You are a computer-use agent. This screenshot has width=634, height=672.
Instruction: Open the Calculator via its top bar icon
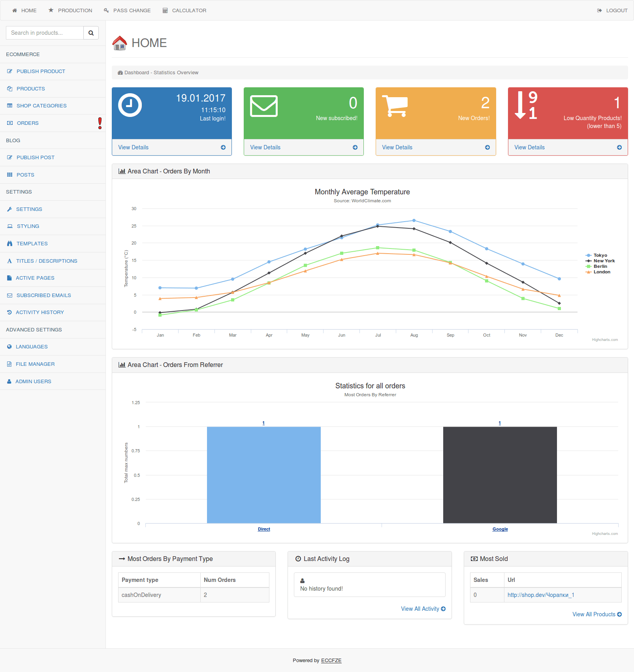click(165, 10)
